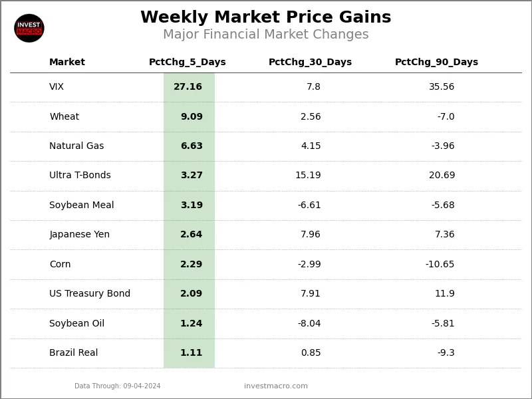Select the Corn row label
532x399 pixels.
(x=60, y=265)
